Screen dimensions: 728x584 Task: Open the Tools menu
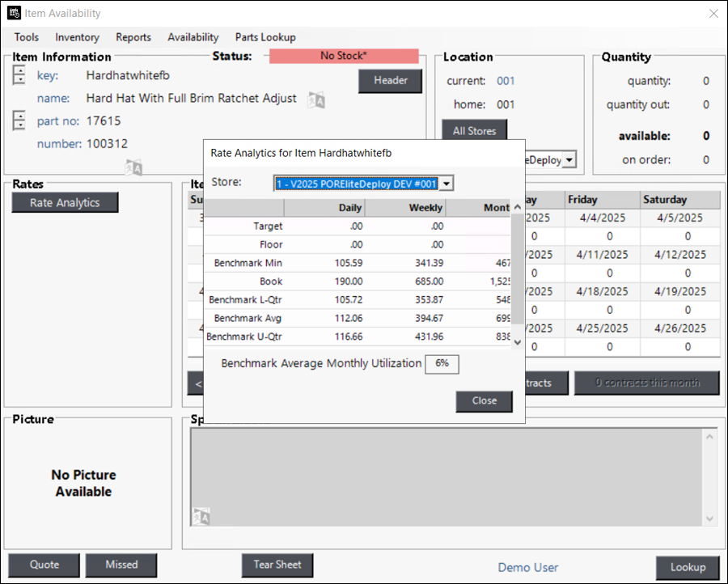[26, 37]
